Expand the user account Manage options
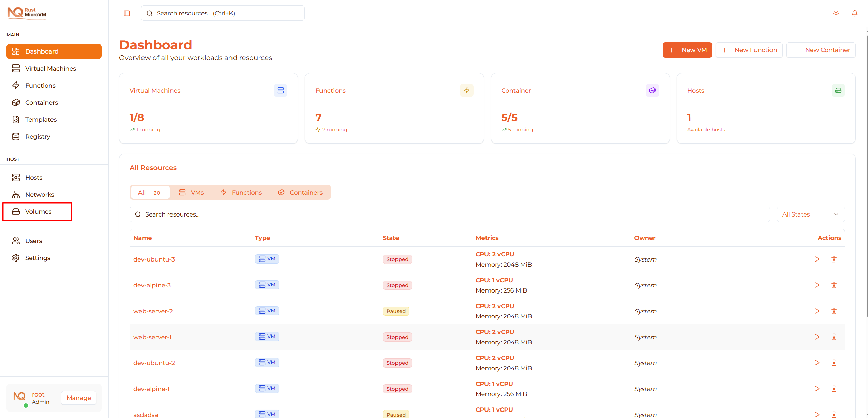868x418 pixels. pyautogui.click(x=78, y=398)
